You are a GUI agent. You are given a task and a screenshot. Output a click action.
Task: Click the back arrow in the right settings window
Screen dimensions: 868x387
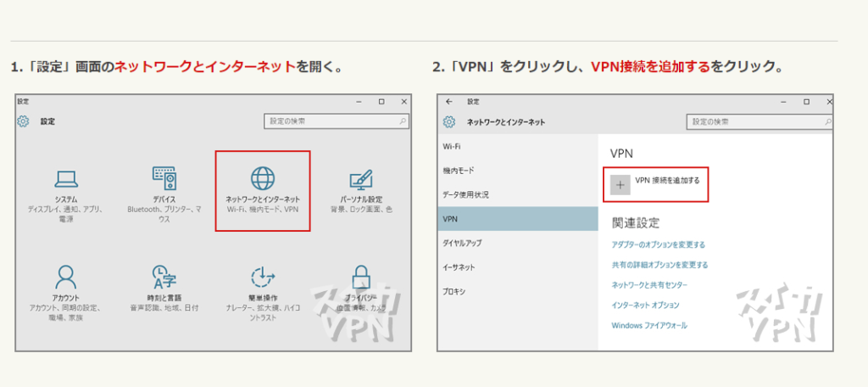coord(449,102)
